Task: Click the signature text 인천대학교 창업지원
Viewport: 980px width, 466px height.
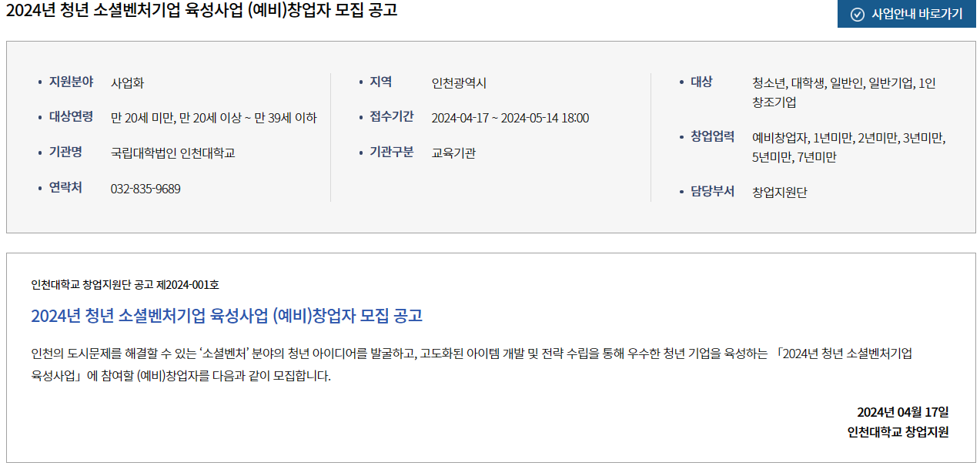Action: [898, 432]
